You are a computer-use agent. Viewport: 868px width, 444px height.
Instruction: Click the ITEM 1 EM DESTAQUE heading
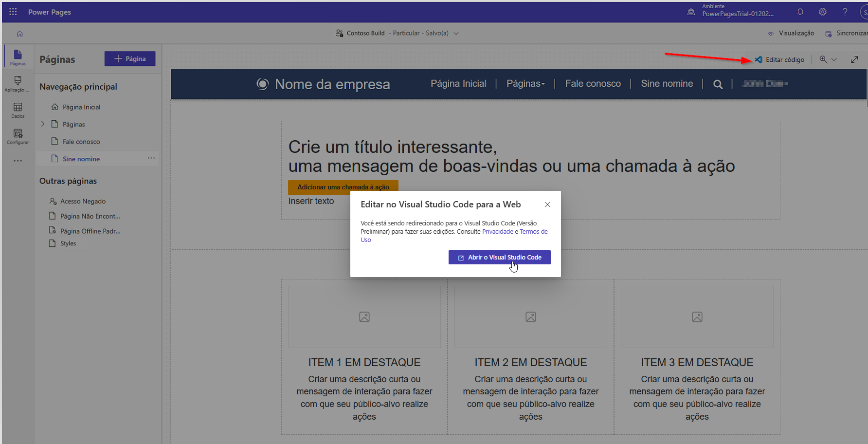364,363
